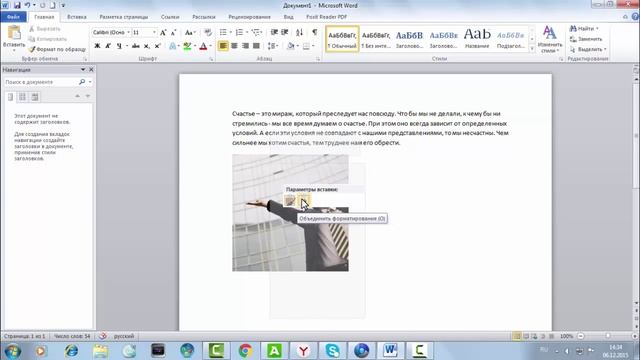Click the text effects glowing A icon

[x=172, y=46]
